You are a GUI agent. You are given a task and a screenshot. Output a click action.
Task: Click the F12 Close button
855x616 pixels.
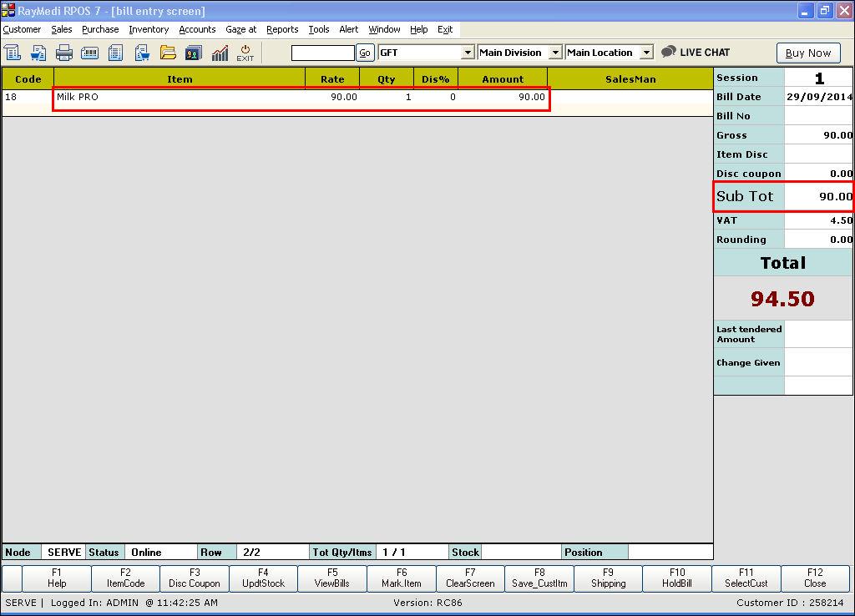click(815, 578)
